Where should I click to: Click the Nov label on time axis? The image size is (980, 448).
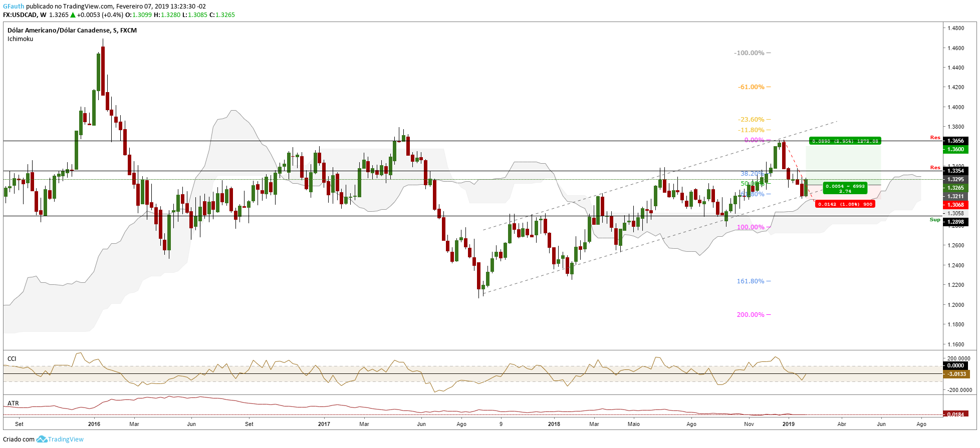click(x=749, y=424)
